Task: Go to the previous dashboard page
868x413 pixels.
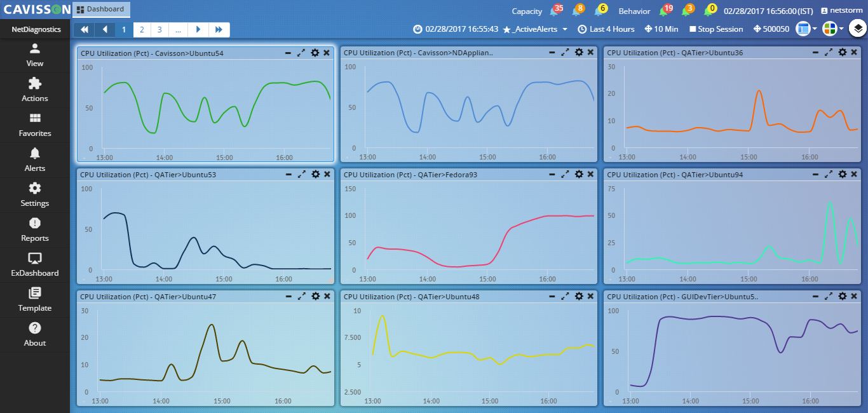Action: pos(105,29)
